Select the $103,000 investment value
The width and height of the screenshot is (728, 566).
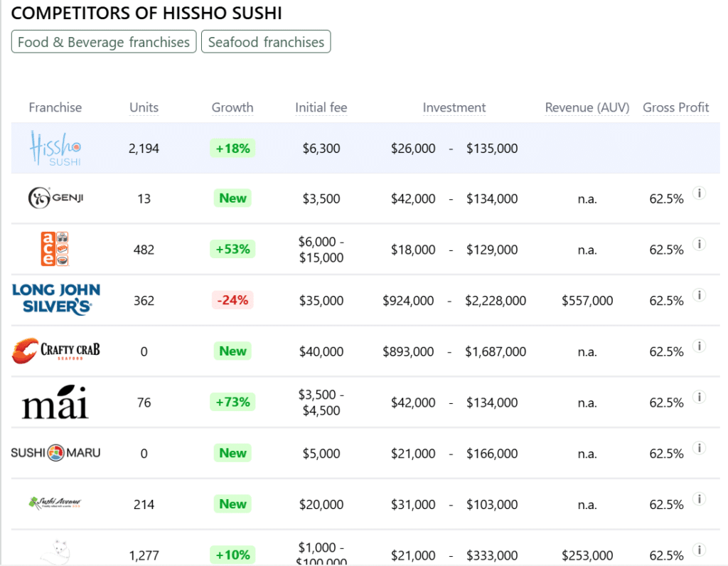pos(492,505)
